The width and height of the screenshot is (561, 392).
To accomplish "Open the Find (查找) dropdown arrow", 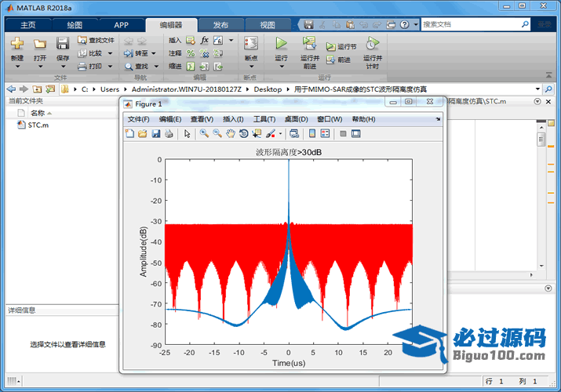I will coord(156,66).
